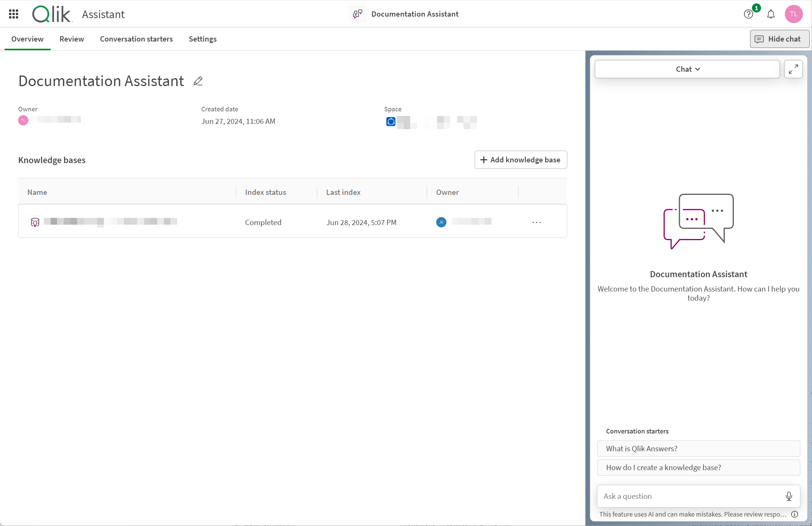Select the Review tab
This screenshot has height=526, width=812.
72,39
